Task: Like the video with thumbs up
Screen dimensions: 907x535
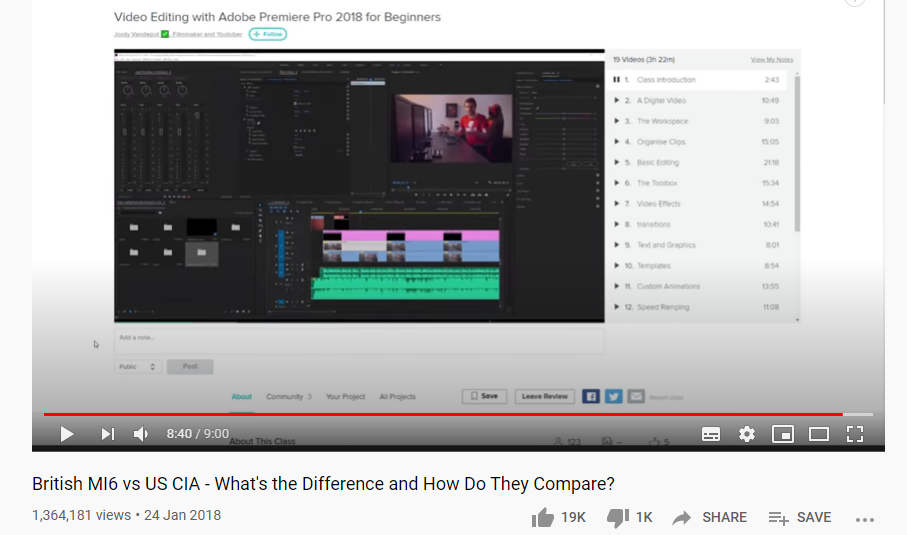Action: tap(558, 517)
